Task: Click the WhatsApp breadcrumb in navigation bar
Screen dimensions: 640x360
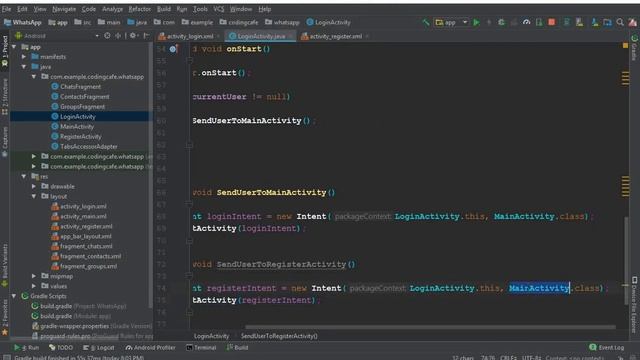Action: point(23,22)
